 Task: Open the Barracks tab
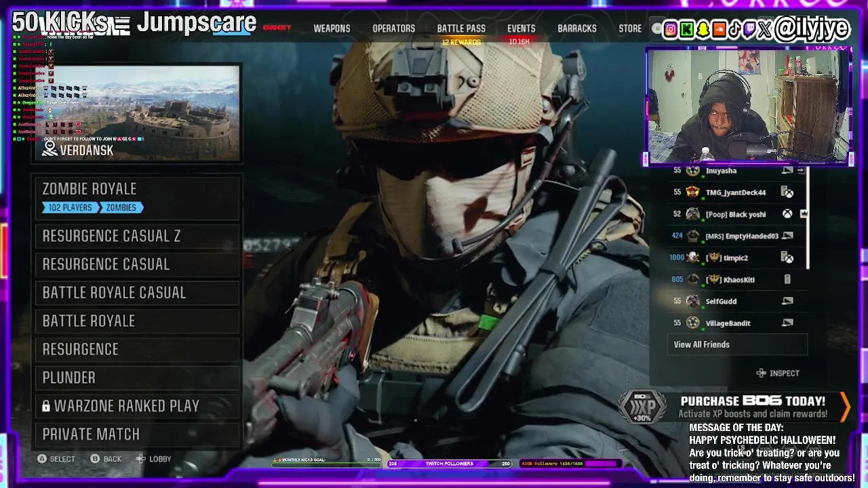(x=577, y=28)
